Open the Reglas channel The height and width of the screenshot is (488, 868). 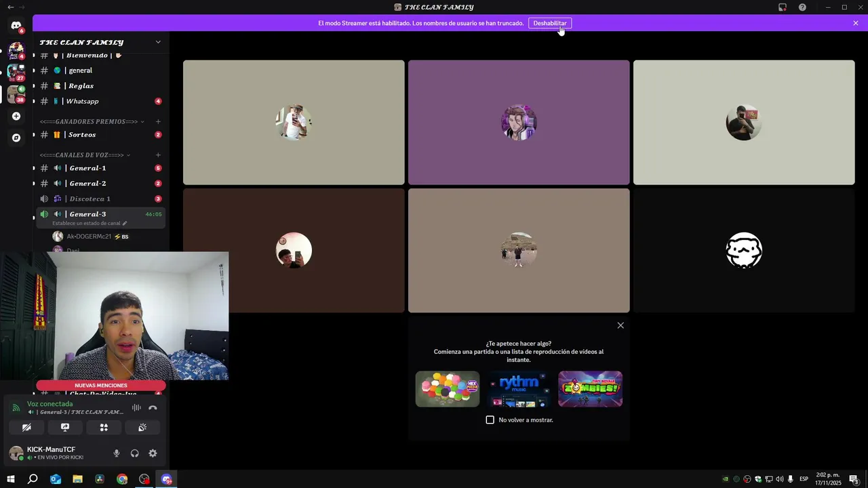pos(100,86)
